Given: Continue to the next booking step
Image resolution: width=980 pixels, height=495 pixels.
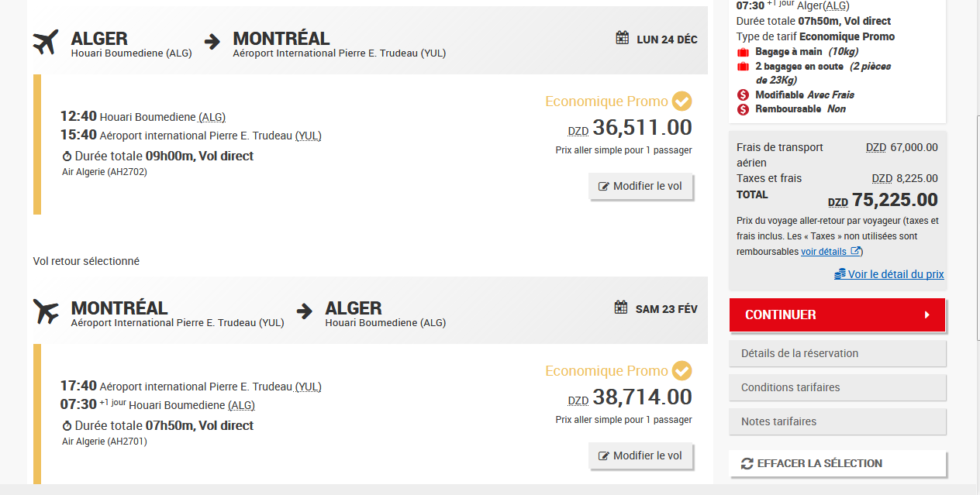Looking at the screenshot, I should pyautogui.click(x=837, y=315).
